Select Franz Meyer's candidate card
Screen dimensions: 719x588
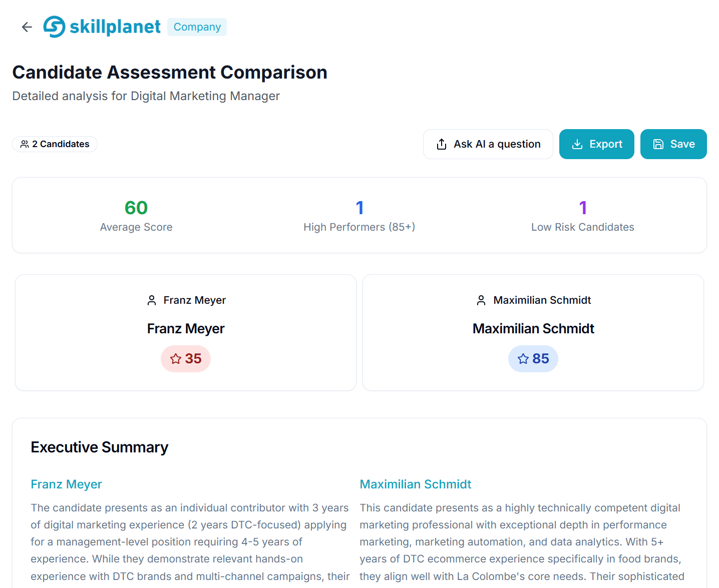(186, 332)
